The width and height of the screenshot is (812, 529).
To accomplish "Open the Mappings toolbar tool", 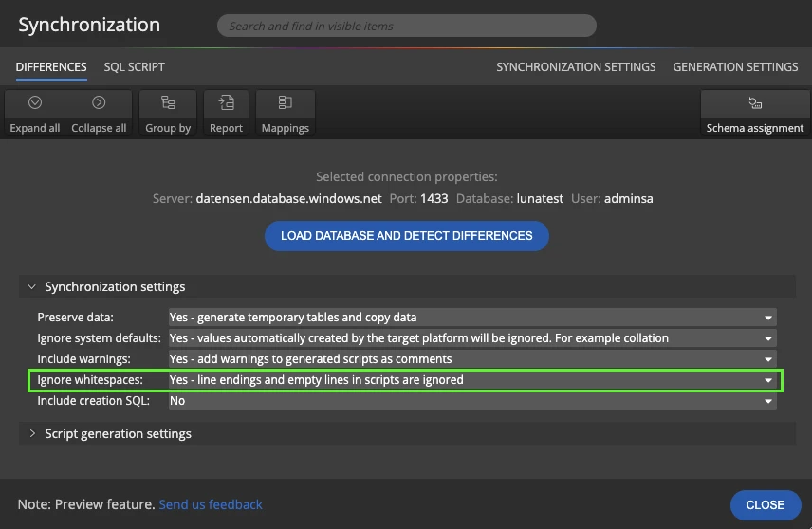I will [x=285, y=113].
